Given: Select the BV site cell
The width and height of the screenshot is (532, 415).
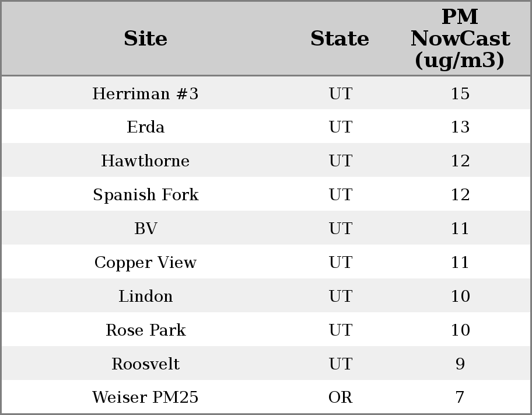Looking at the screenshot, I should pyautogui.click(x=145, y=228).
